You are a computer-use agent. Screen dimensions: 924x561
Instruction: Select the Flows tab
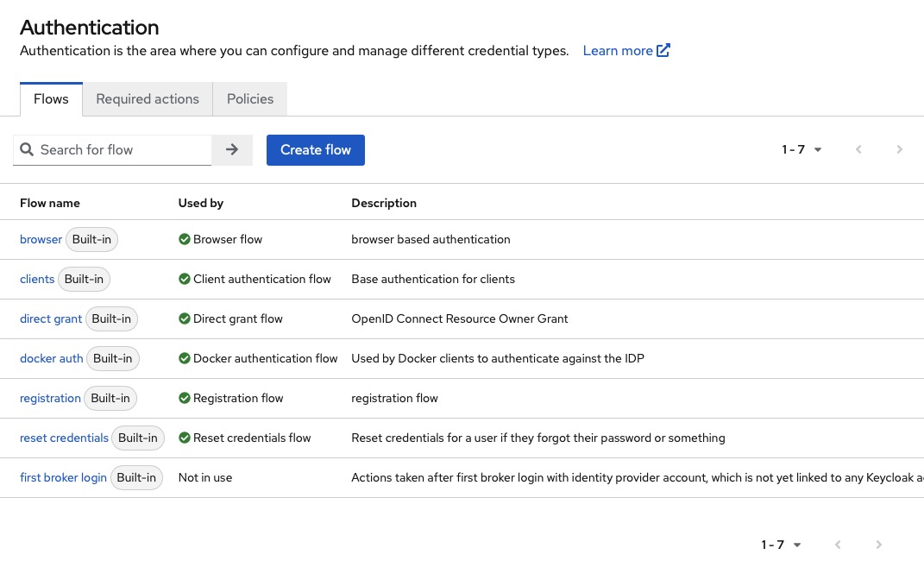51,99
